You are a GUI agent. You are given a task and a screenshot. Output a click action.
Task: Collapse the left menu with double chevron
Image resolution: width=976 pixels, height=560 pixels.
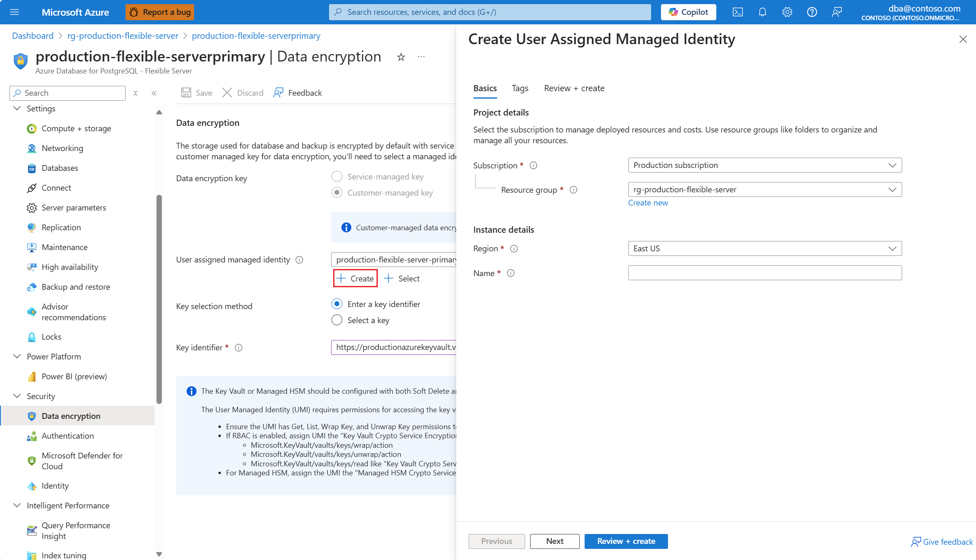click(154, 93)
